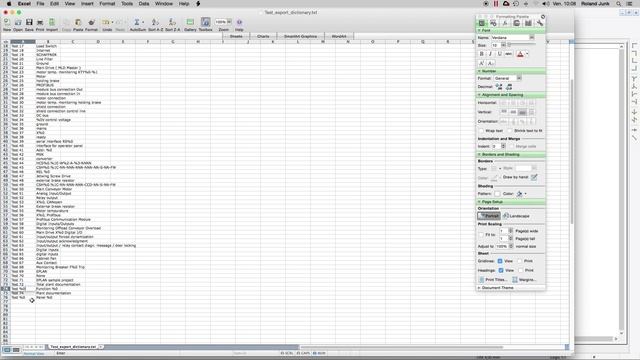Screen dimensions: 640x360
Task: Sort descending with Sort Z-A icon
Action: tap(172, 23)
